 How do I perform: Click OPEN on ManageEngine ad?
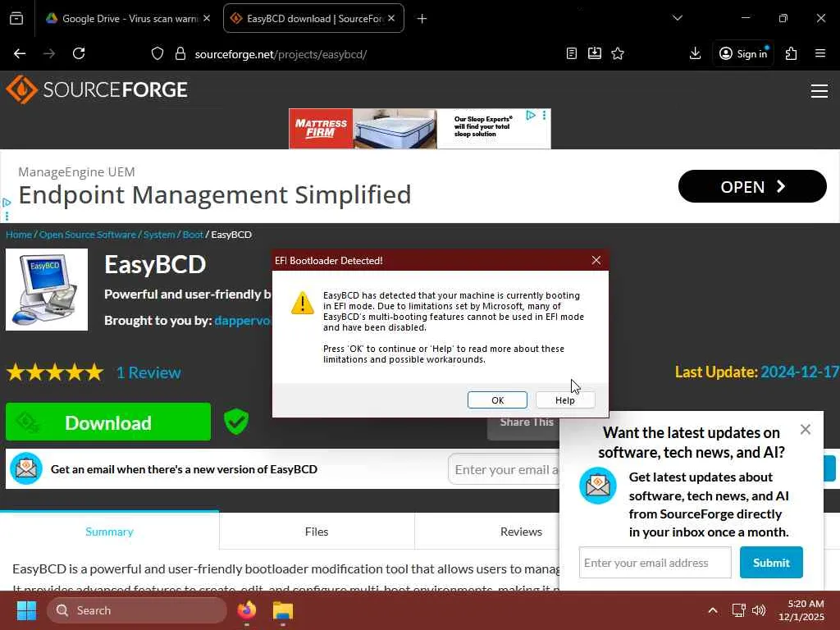(752, 186)
